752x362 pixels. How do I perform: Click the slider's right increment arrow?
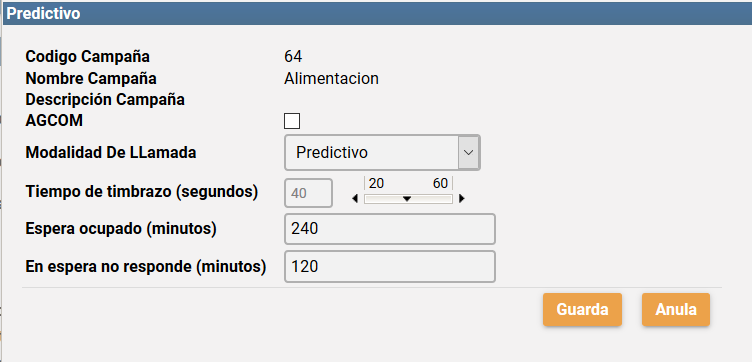[x=462, y=199]
